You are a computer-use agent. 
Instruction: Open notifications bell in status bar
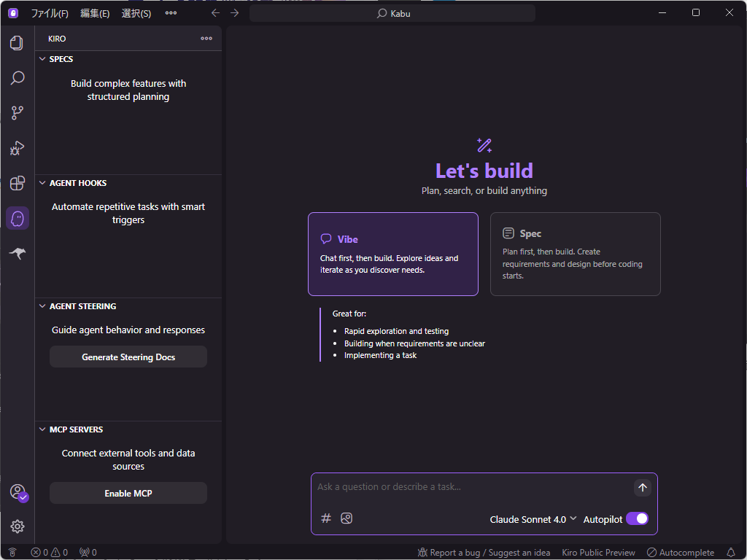(x=731, y=553)
